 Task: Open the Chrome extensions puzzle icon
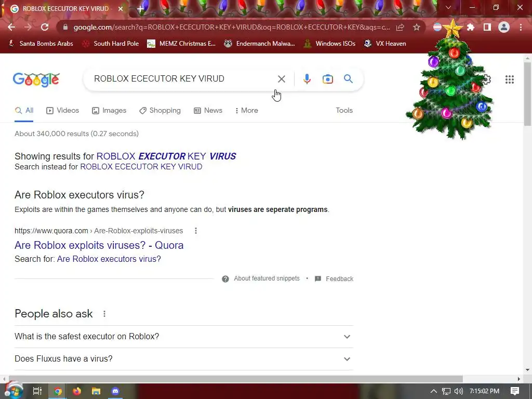click(x=471, y=27)
